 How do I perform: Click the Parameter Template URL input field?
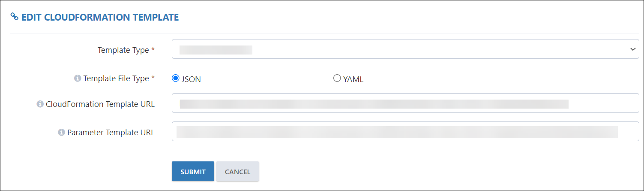[x=405, y=131]
